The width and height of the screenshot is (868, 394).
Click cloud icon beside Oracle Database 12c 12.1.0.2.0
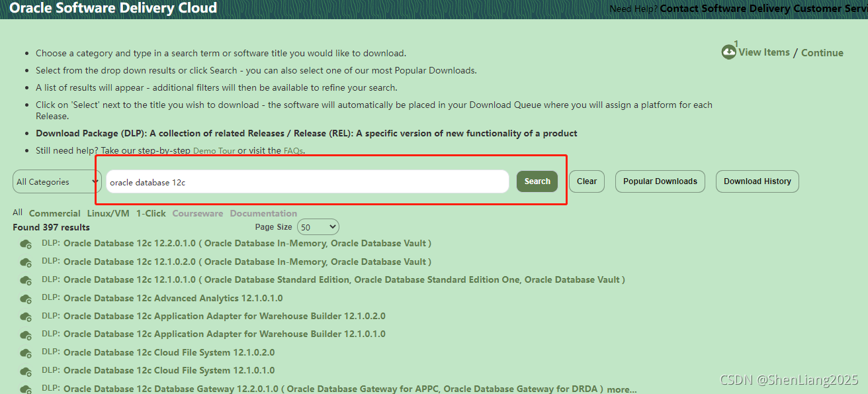point(26,262)
